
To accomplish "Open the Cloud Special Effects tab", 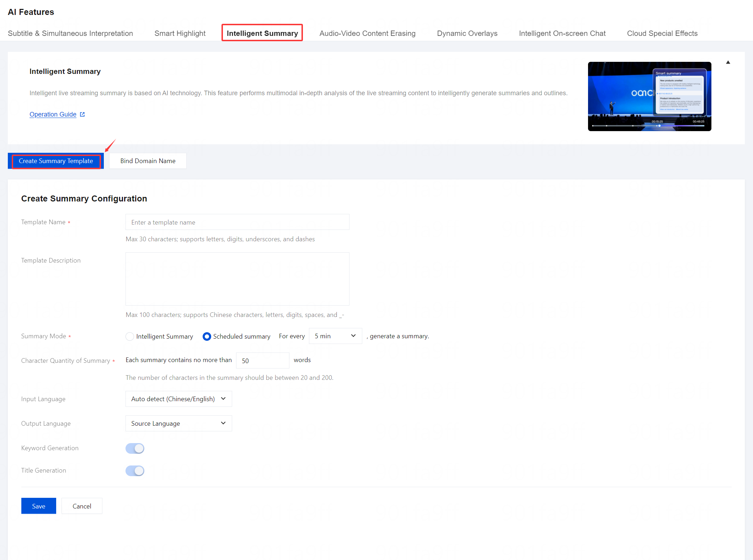I will click(x=662, y=33).
